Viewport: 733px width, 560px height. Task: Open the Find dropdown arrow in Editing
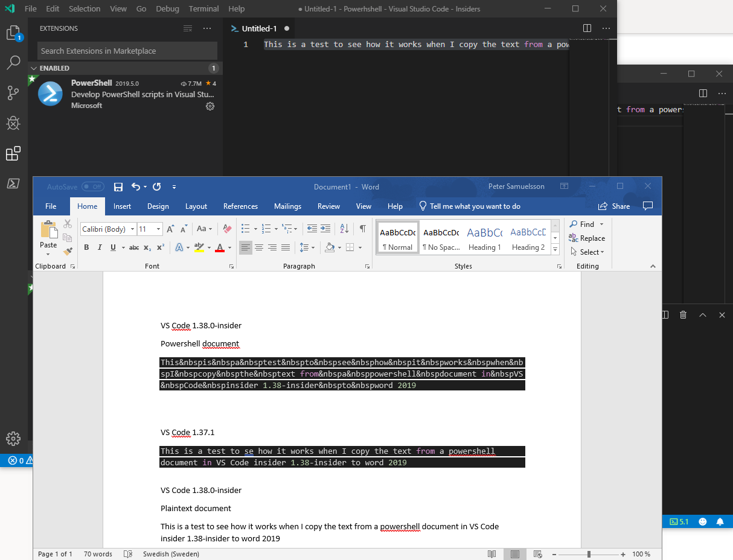(x=601, y=224)
